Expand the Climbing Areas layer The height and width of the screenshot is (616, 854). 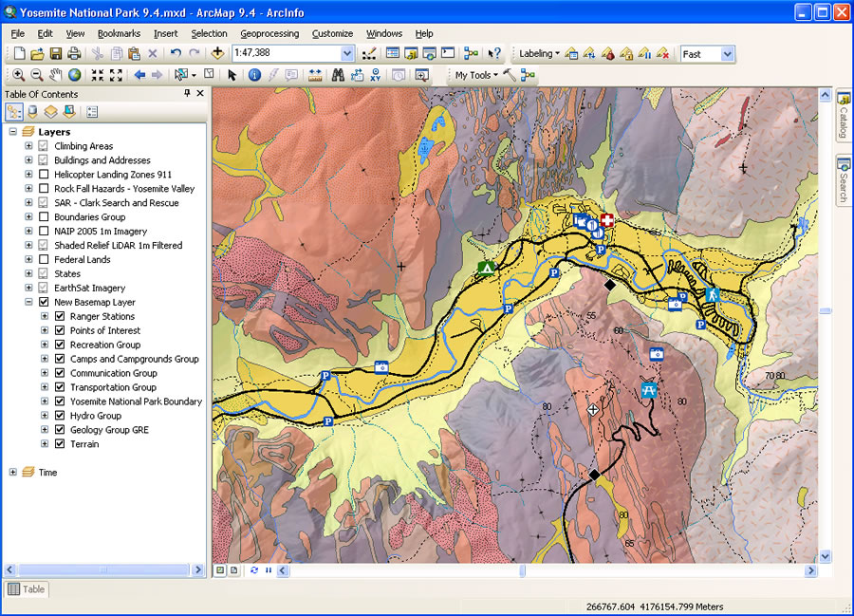pyautogui.click(x=28, y=146)
